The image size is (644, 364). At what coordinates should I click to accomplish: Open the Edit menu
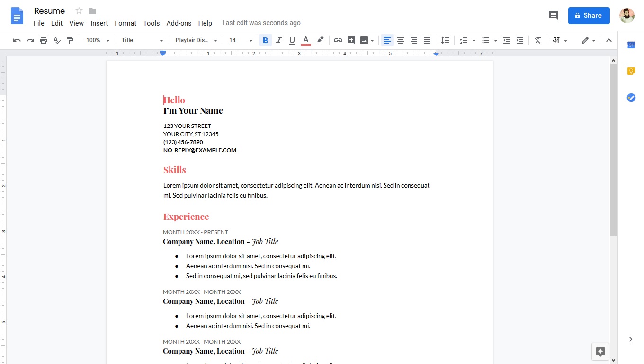[x=57, y=23]
